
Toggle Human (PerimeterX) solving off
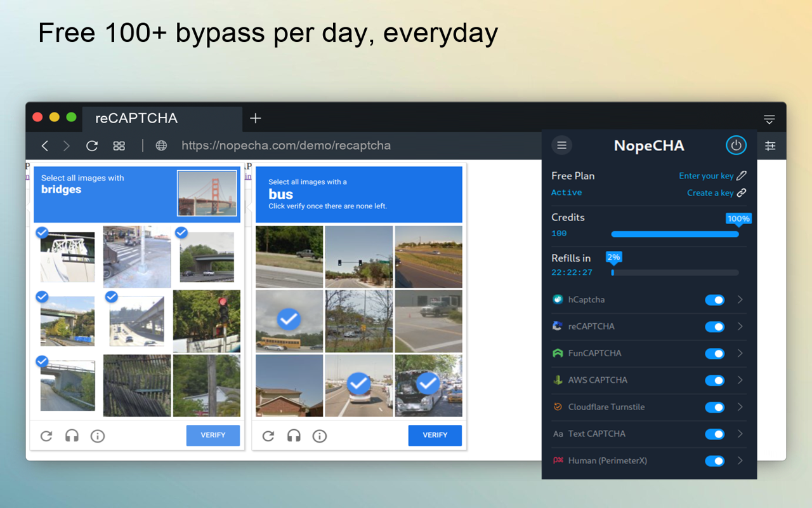click(x=714, y=460)
